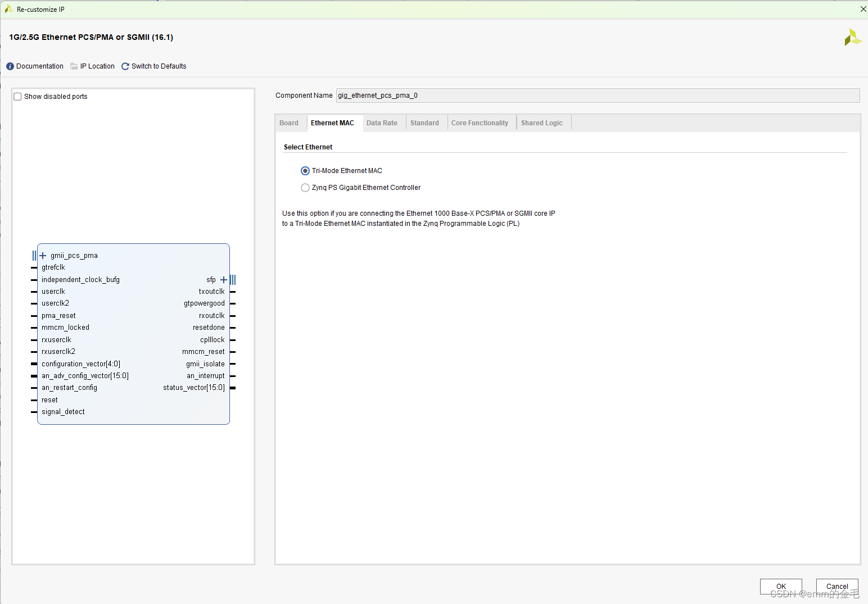Click the userclk2 port label
Screen dimensions: 868x604
click(x=55, y=303)
